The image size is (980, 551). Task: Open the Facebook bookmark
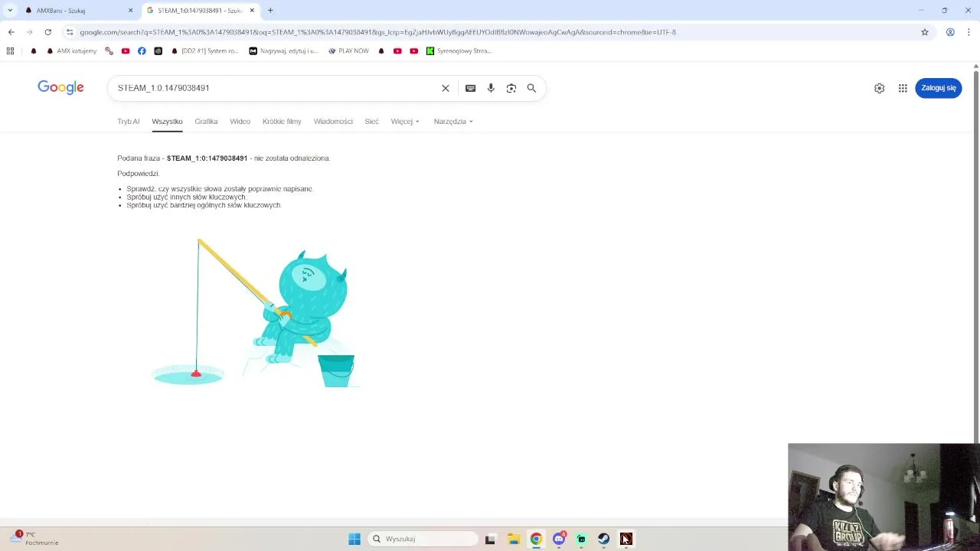142,51
